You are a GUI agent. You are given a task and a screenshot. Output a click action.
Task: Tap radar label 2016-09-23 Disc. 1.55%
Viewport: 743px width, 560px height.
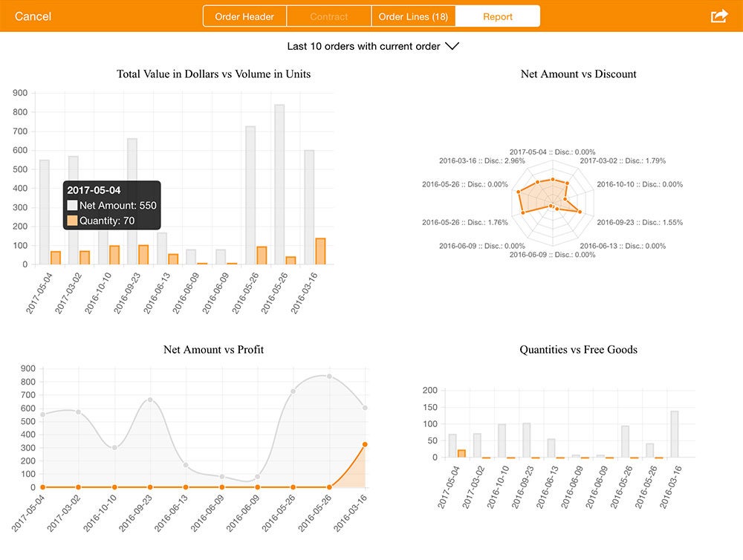[640, 222]
